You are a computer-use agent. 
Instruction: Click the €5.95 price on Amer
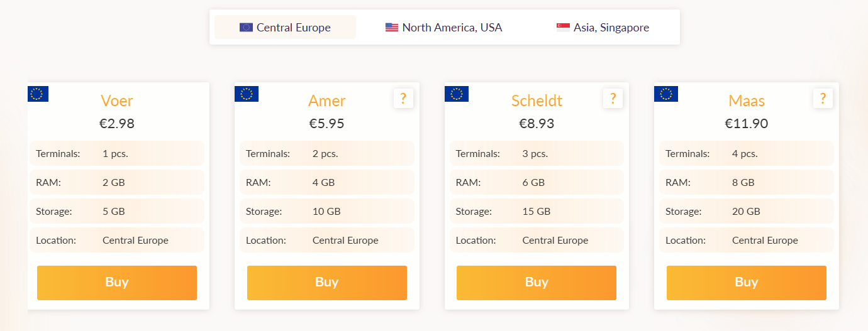(x=327, y=124)
